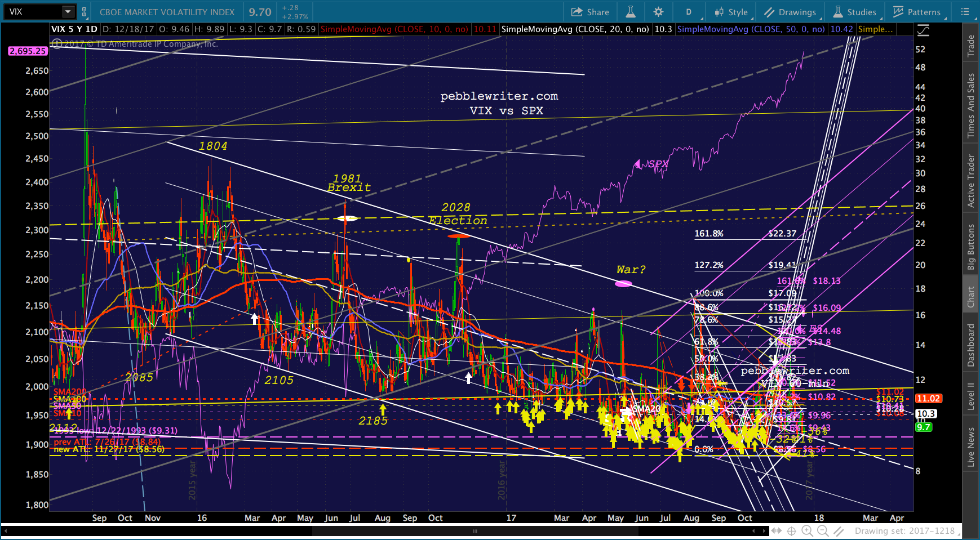The height and width of the screenshot is (540, 980).
Task: Switch to the Big Buttons tab
Action: 971,247
